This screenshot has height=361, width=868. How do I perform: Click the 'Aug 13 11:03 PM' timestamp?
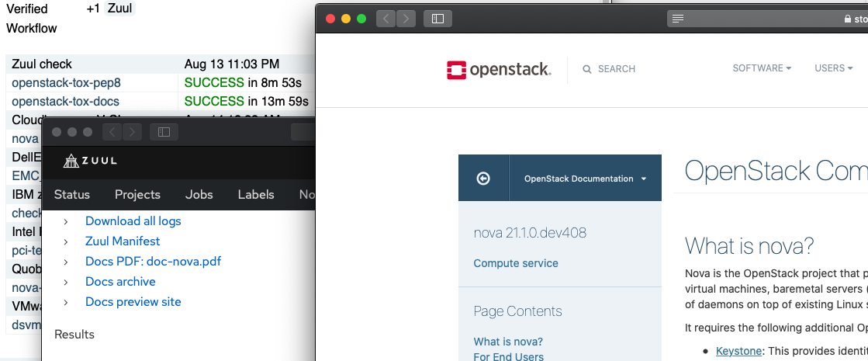pos(232,64)
